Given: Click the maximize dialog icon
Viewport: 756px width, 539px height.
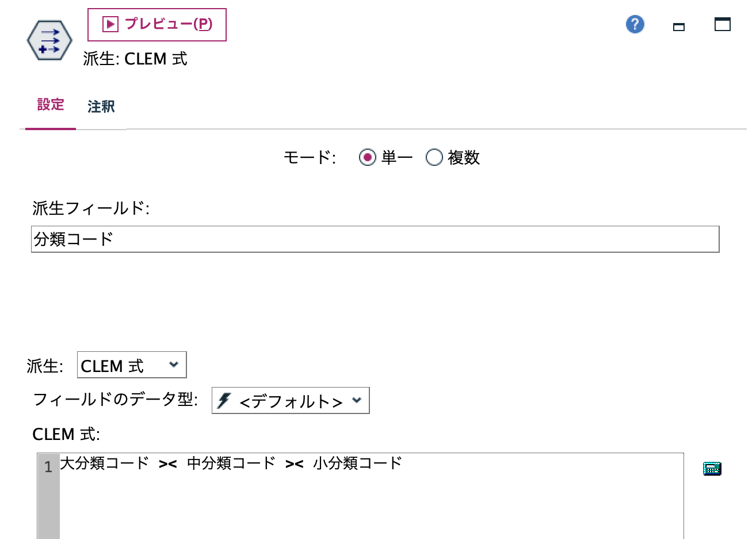Looking at the screenshot, I should click(x=722, y=24).
